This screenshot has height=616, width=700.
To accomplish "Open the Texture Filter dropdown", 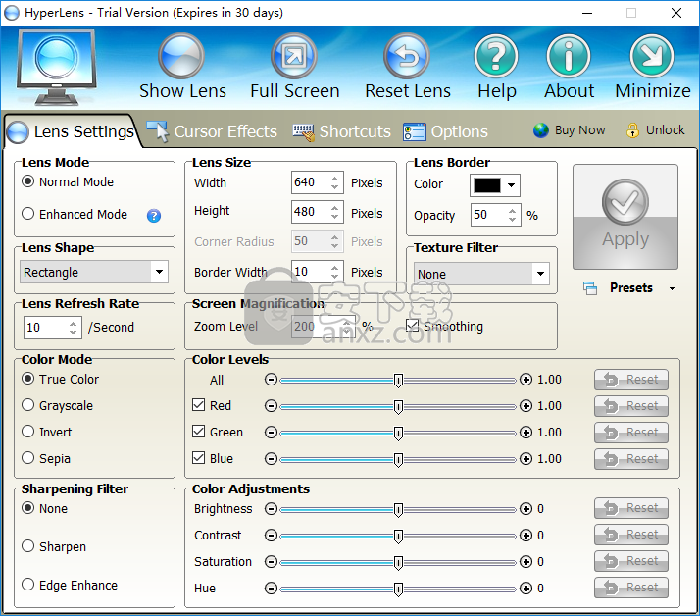I will point(481,274).
